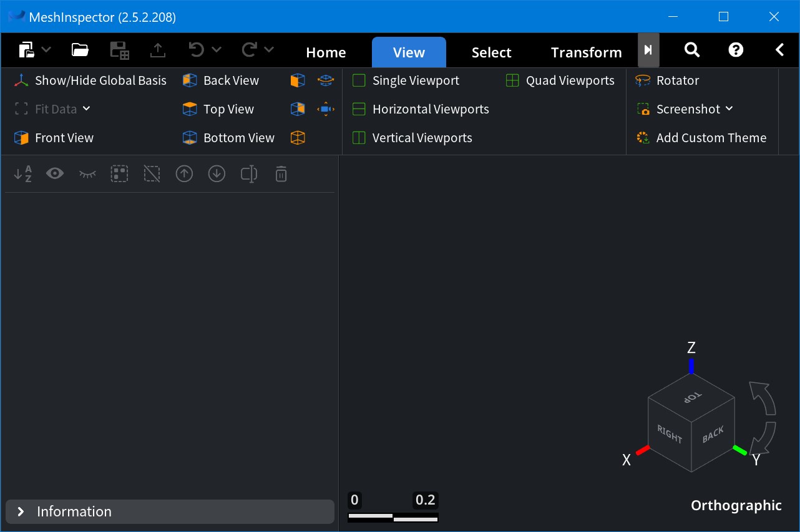
Task: Click the blue Z axis on the gizmo
Action: [691, 366]
